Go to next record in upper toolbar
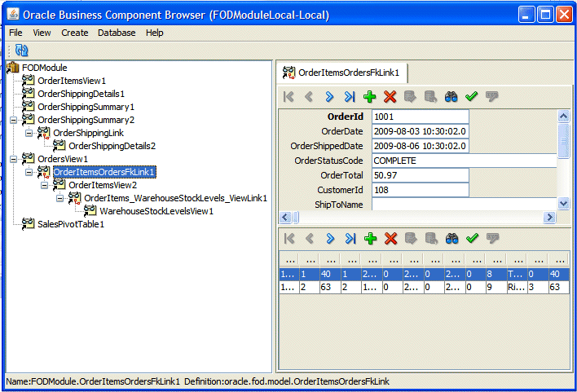This screenshot has height=392, width=577. click(x=329, y=97)
